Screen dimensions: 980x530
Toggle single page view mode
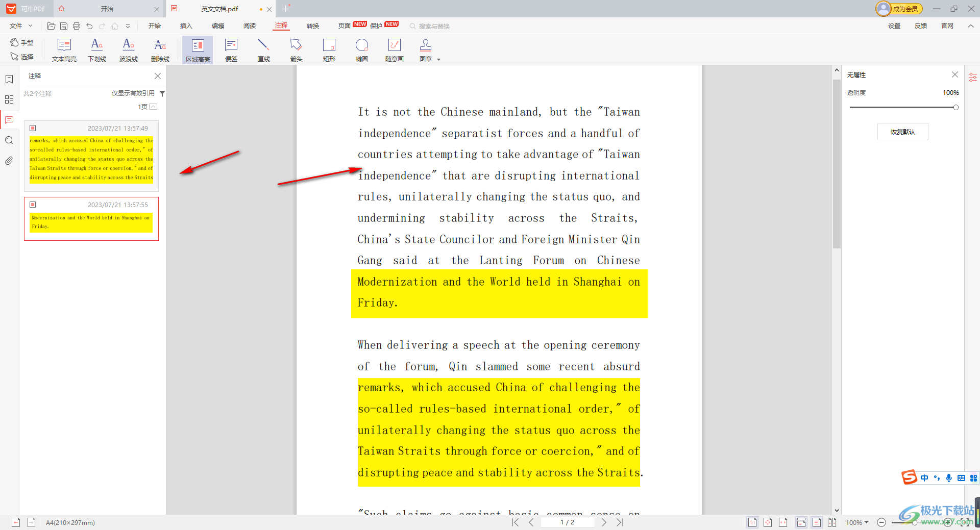tap(817, 522)
